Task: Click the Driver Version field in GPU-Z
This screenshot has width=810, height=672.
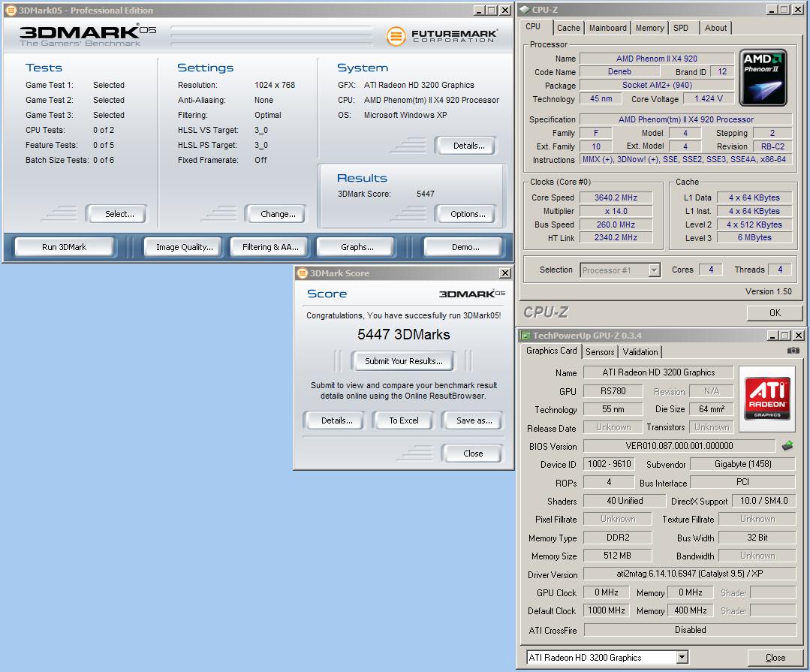Action: [x=690, y=574]
